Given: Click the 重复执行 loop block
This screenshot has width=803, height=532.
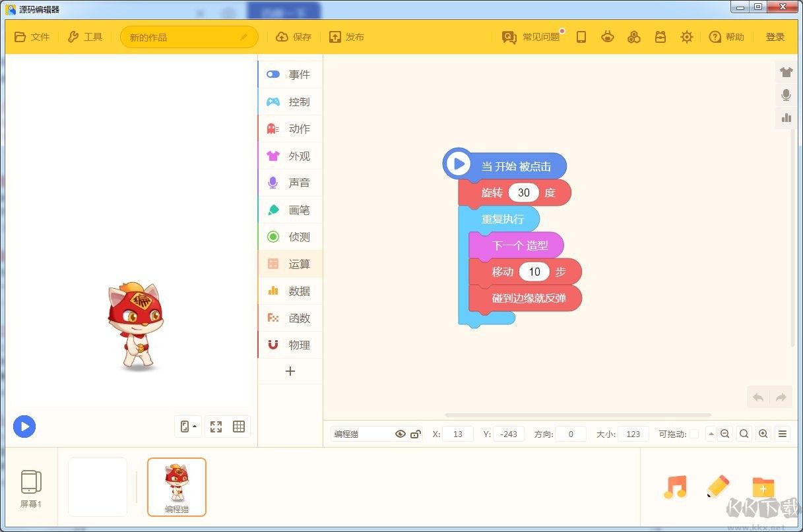Looking at the screenshot, I should click(x=499, y=219).
